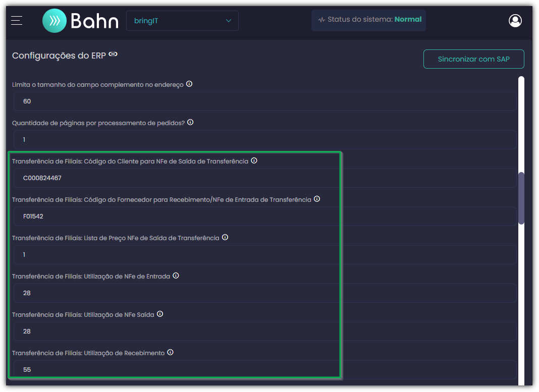Focus the Utilização de Recebimento field showing 55

click(264, 370)
